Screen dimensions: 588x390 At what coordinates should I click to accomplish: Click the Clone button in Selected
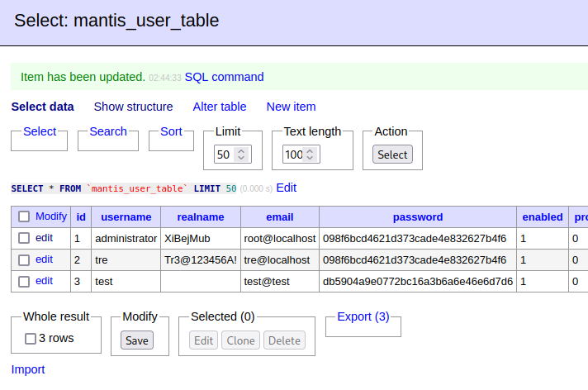click(x=240, y=340)
